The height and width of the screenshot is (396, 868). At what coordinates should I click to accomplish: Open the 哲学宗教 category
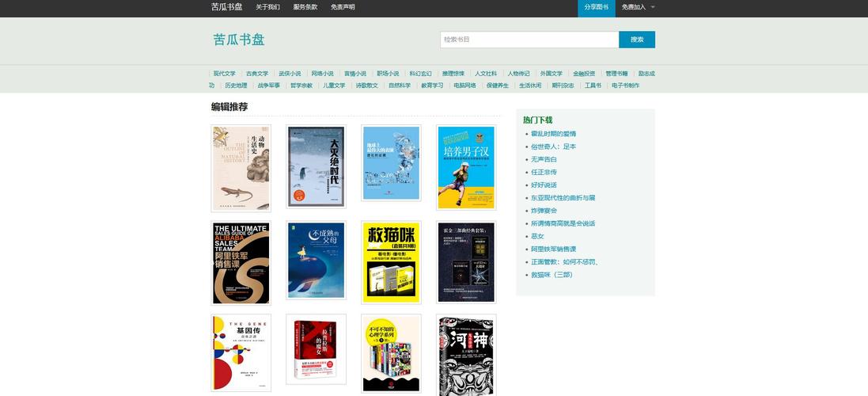point(301,86)
